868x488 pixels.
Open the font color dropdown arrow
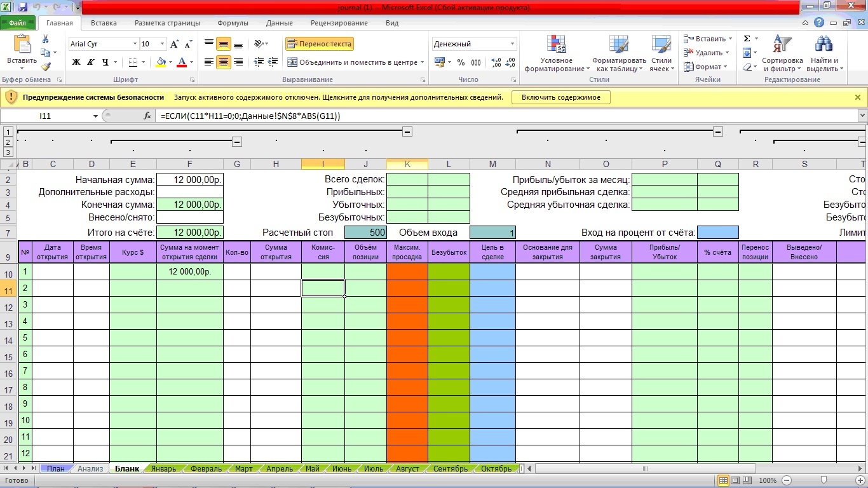191,62
